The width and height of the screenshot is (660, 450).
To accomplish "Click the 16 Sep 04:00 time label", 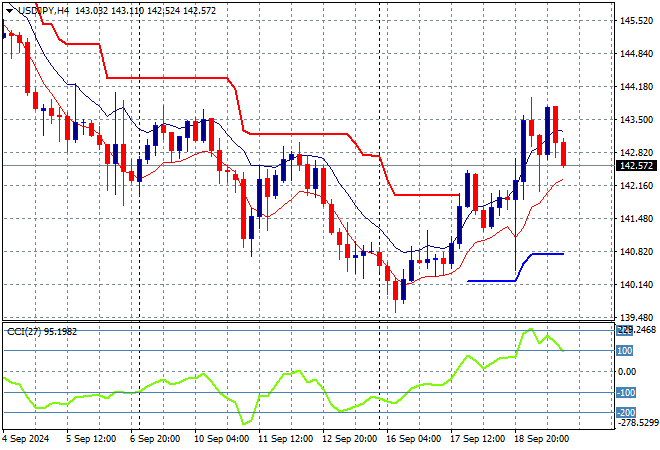I will point(413,439).
